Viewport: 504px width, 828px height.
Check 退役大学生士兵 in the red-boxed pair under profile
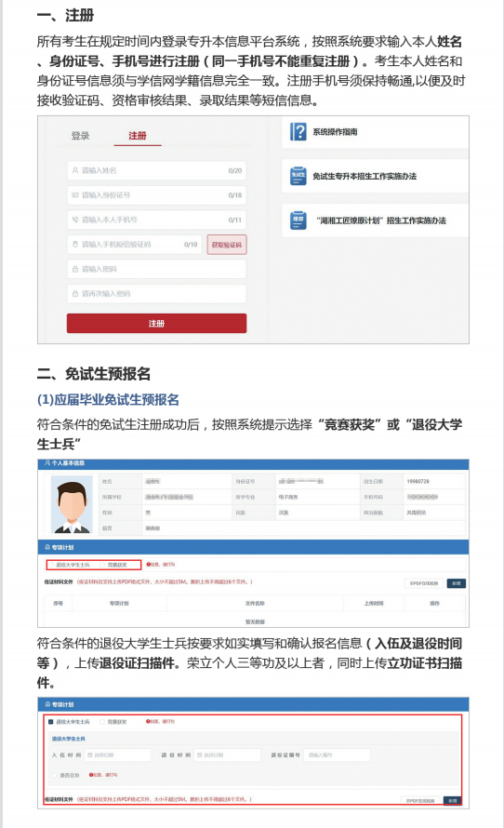(51, 565)
